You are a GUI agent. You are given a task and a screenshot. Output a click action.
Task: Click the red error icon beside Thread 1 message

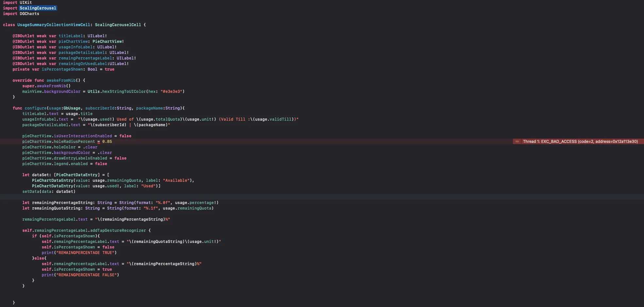(517, 142)
